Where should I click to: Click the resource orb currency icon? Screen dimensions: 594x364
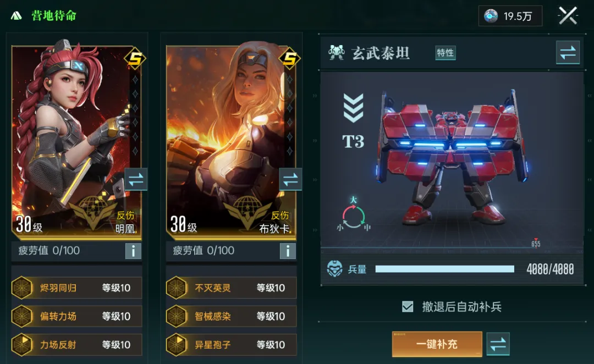491,16
